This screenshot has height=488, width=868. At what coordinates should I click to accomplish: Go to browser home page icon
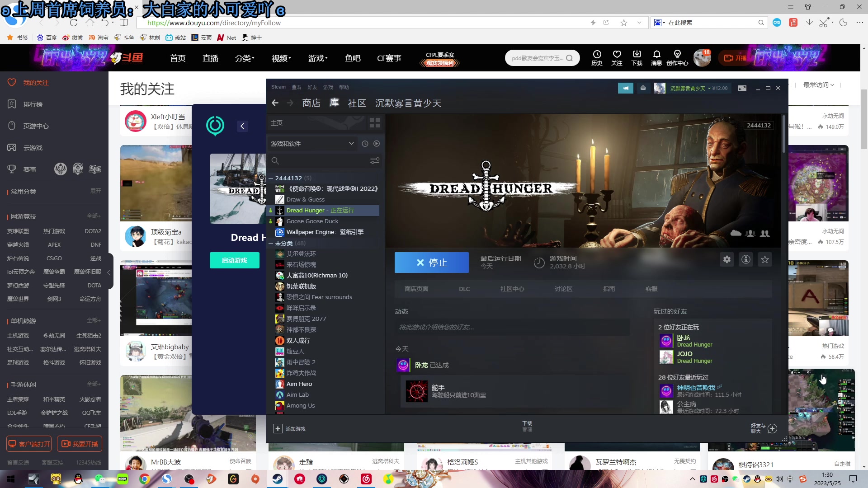(x=90, y=23)
